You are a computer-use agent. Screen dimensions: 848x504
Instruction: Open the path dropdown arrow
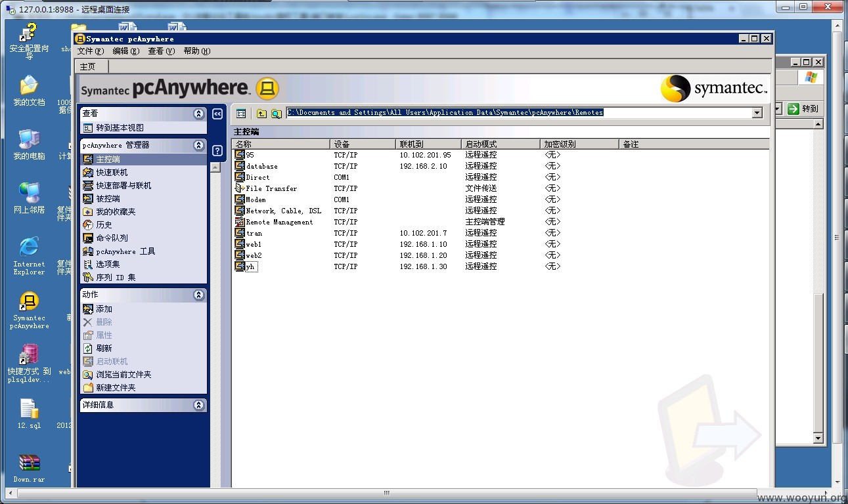point(757,113)
